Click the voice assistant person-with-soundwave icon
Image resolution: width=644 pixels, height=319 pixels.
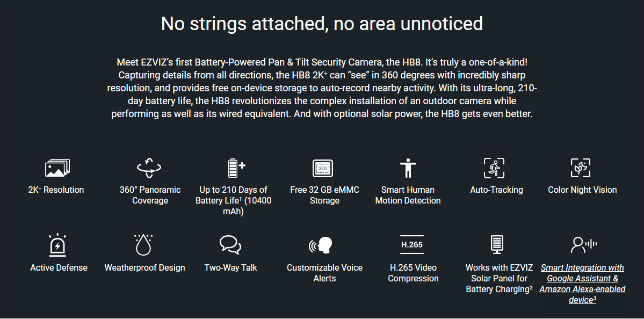584,245
